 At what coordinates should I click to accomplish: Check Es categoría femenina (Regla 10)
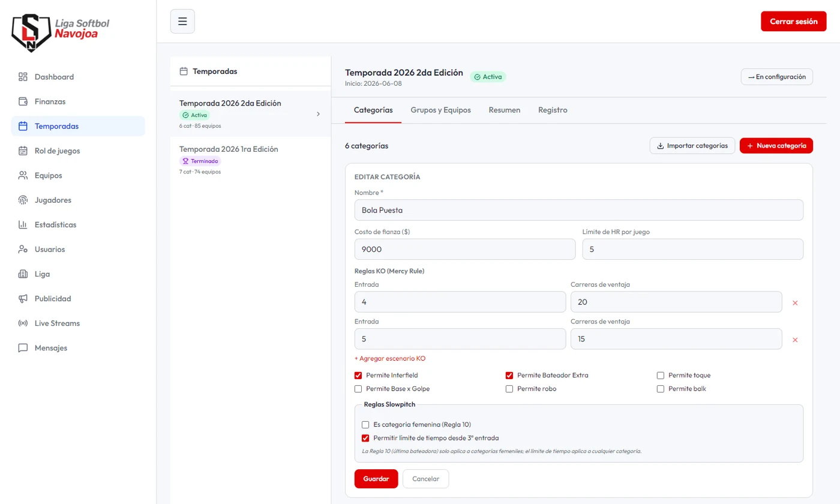coord(365,424)
